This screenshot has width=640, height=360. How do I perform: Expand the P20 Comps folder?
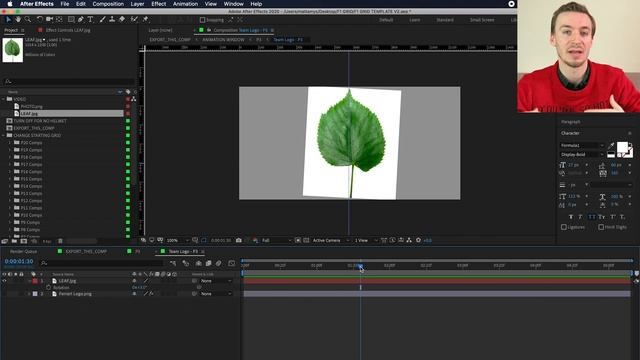click(x=10, y=143)
